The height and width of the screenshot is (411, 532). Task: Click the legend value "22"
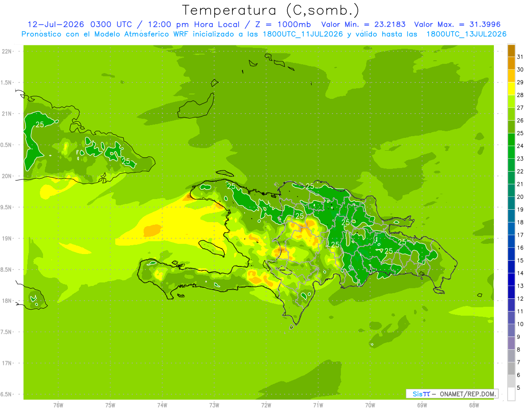520,172
